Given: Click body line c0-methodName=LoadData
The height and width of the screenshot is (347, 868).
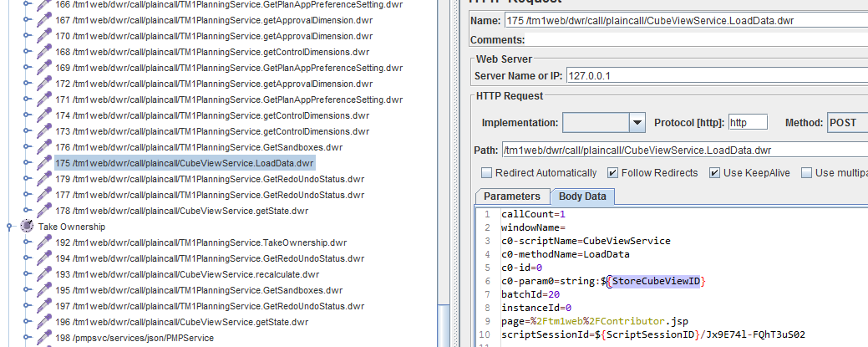Looking at the screenshot, I should (566, 254).
